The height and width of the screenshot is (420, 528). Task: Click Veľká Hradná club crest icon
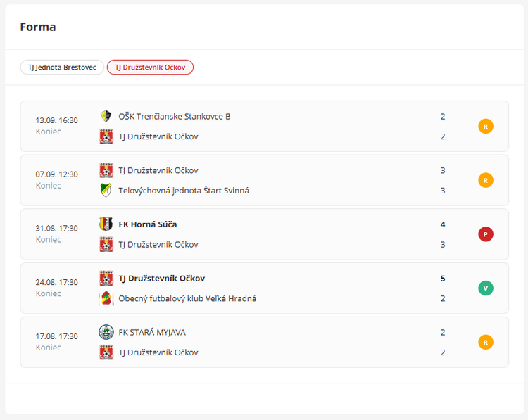(x=106, y=298)
